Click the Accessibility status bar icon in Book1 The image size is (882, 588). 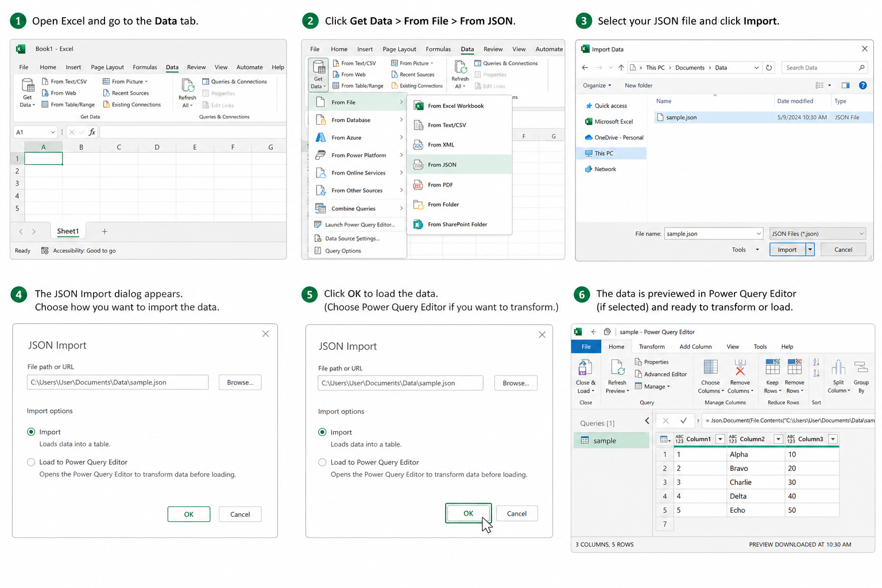coord(45,250)
